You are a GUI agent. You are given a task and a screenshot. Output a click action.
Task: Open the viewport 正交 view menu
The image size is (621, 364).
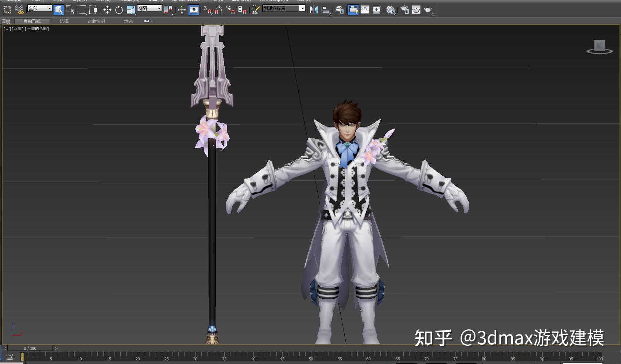coord(18,29)
